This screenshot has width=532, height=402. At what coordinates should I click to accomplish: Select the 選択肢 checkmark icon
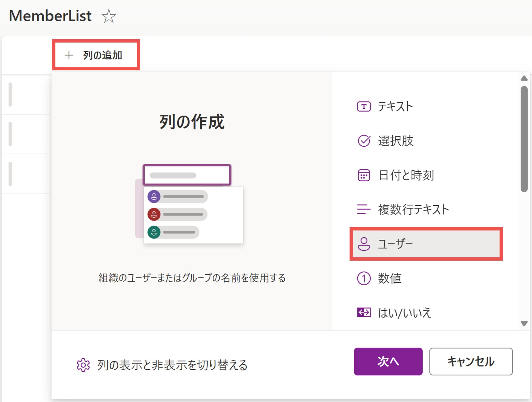(364, 141)
